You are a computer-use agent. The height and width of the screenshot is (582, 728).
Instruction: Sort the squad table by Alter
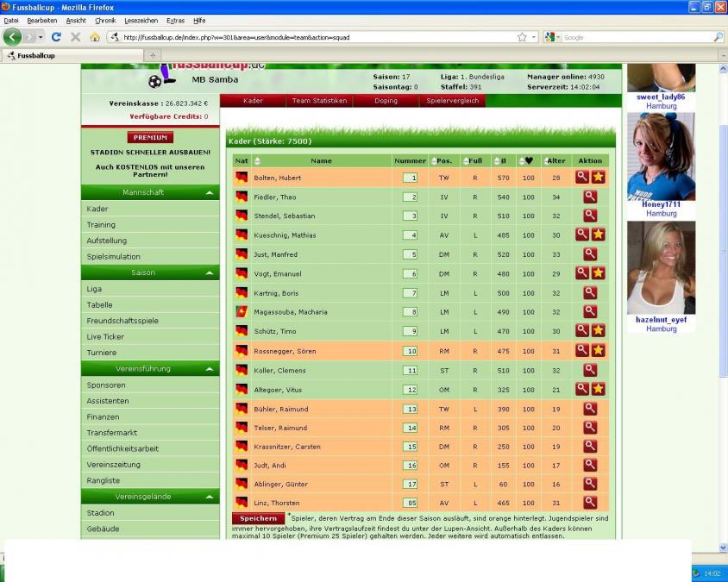pos(556,160)
